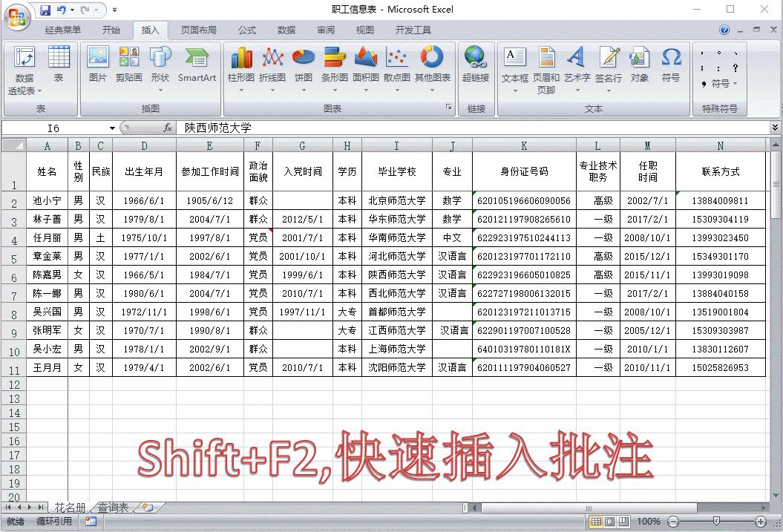This screenshot has height=532, width=783.
Task: Insert a SmartArt graphic
Action: [196, 65]
